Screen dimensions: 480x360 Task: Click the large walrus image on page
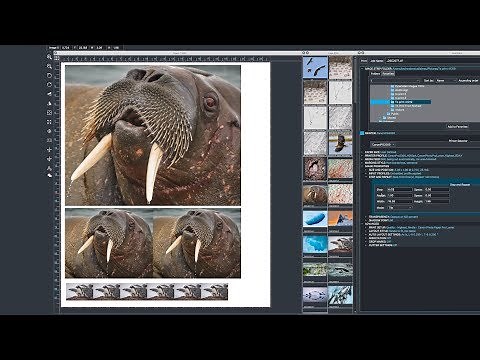click(153, 135)
